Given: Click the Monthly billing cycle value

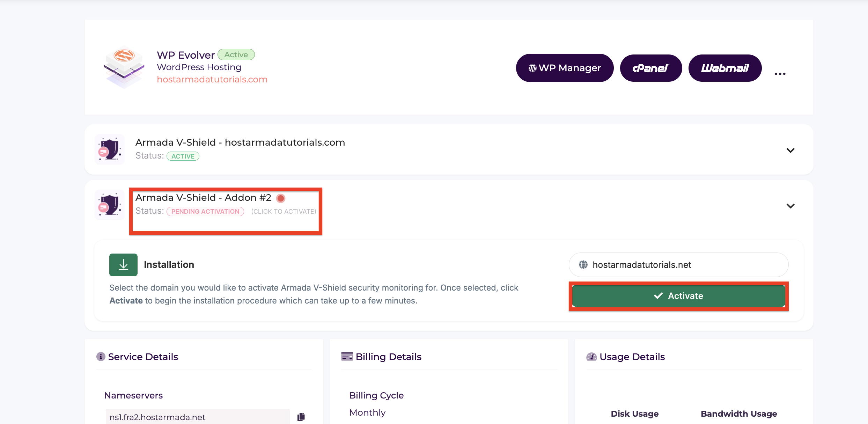Looking at the screenshot, I should coord(367,412).
